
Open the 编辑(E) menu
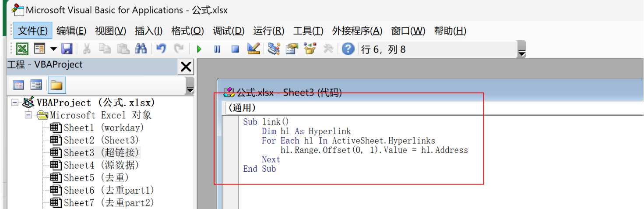pyautogui.click(x=71, y=31)
